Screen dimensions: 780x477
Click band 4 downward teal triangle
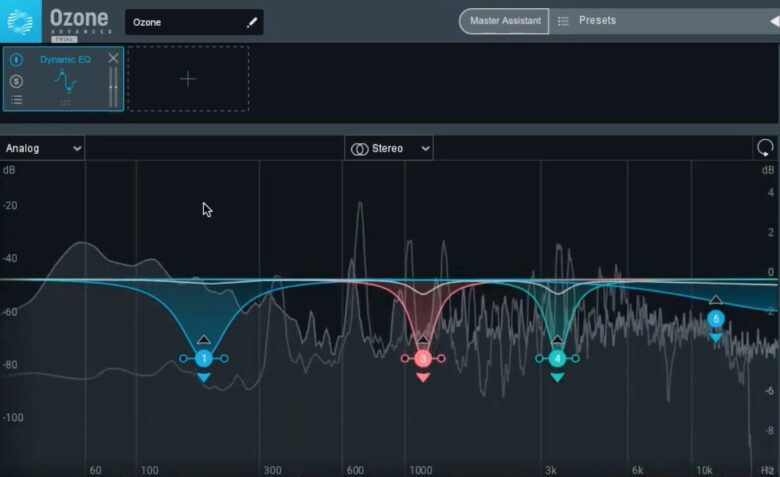557,378
